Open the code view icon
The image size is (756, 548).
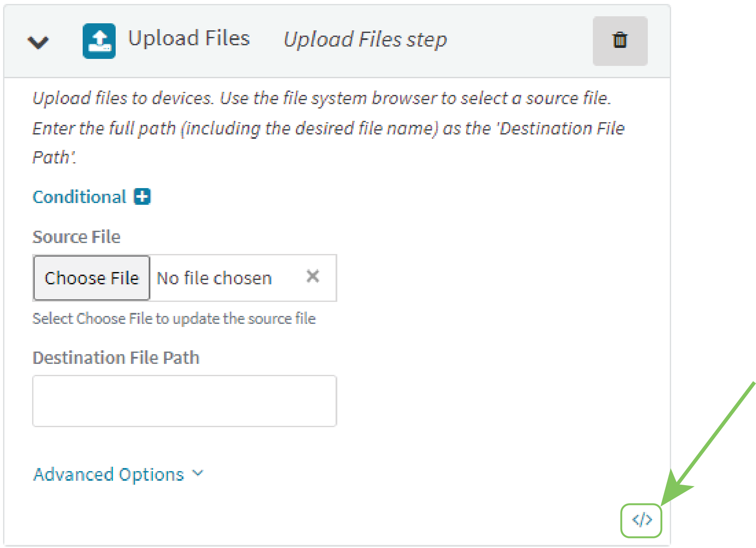tap(642, 520)
